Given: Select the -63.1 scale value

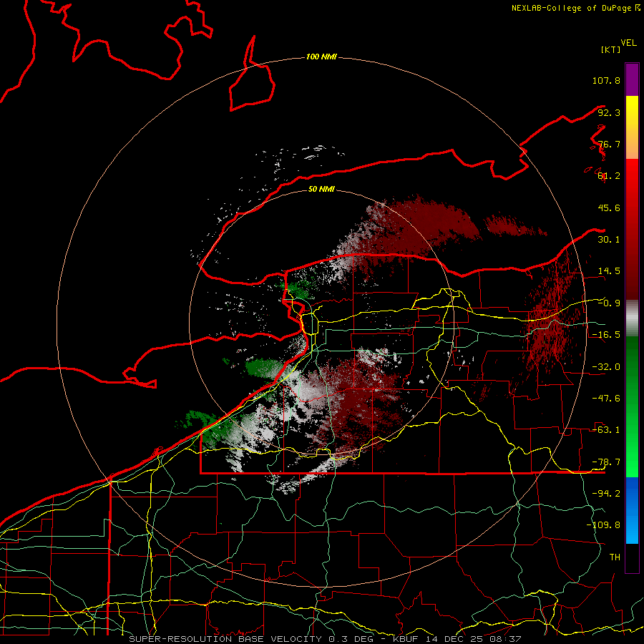Looking at the screenshot, I should (x=606, y=430).
